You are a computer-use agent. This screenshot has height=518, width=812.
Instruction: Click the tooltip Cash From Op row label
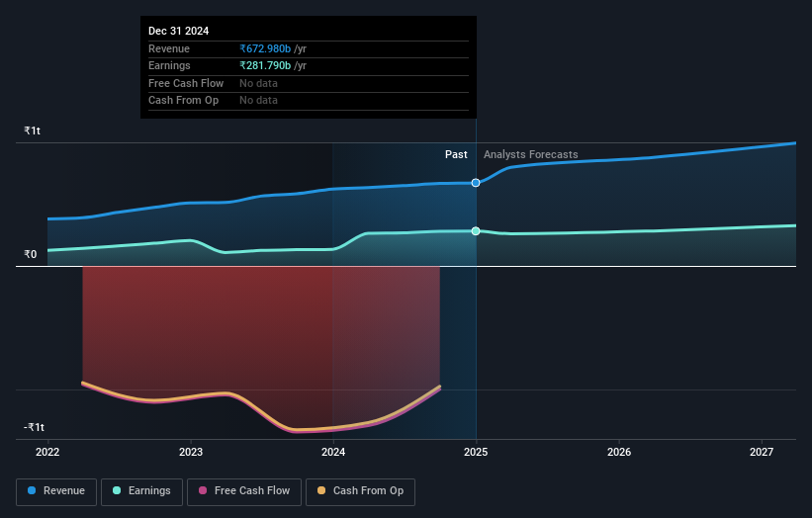tap(183, 101)
